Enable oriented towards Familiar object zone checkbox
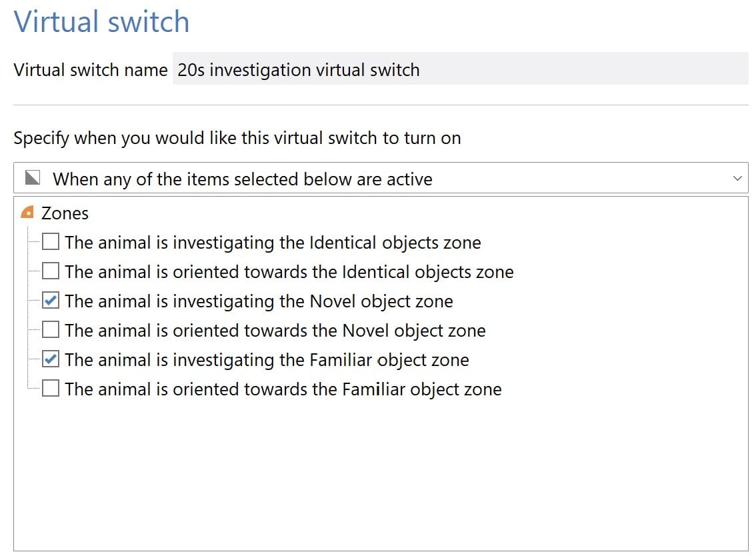Screen dimensions: 756x556 (51, 389)
